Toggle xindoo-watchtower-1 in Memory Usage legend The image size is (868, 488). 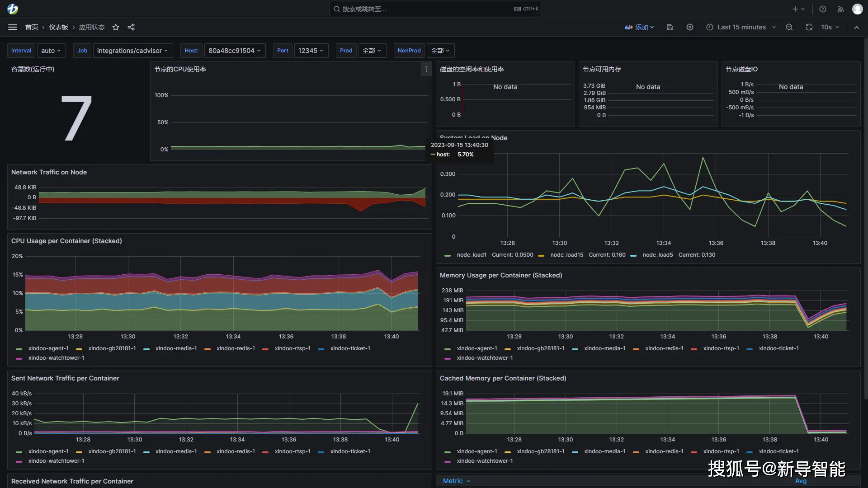[484, 358]
